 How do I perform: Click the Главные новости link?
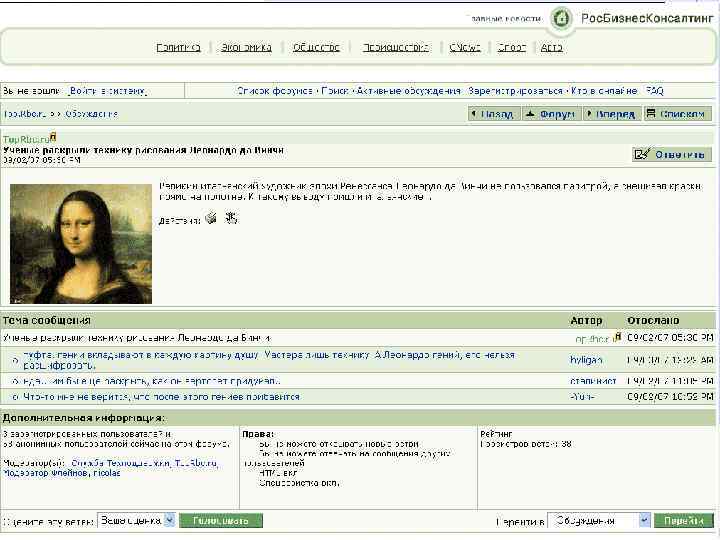pos(506,19)
